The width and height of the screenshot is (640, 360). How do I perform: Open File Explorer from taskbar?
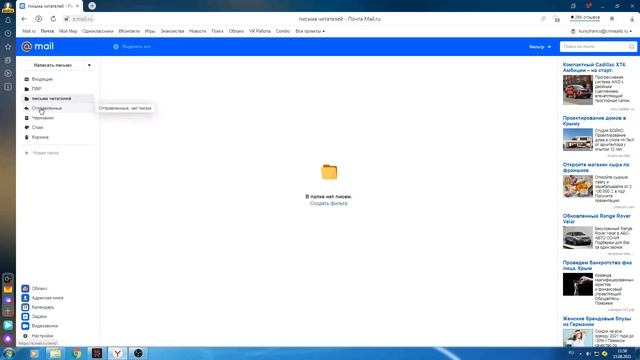(55, 353)
